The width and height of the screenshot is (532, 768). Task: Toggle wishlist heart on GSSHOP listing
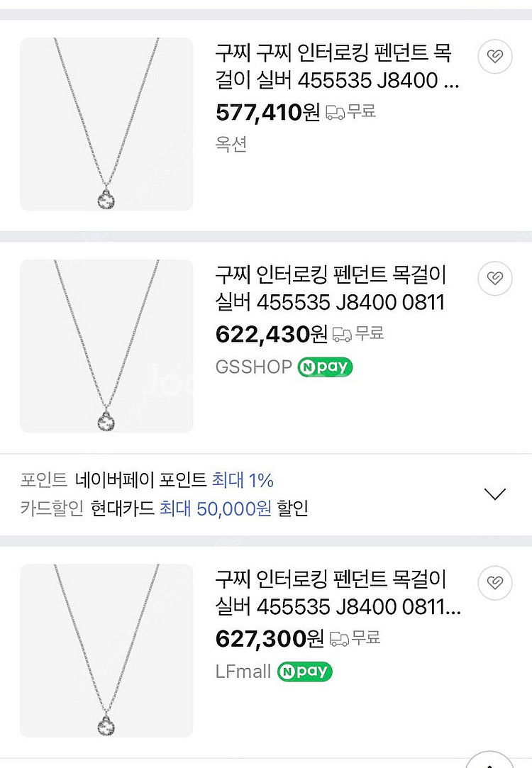495,278
